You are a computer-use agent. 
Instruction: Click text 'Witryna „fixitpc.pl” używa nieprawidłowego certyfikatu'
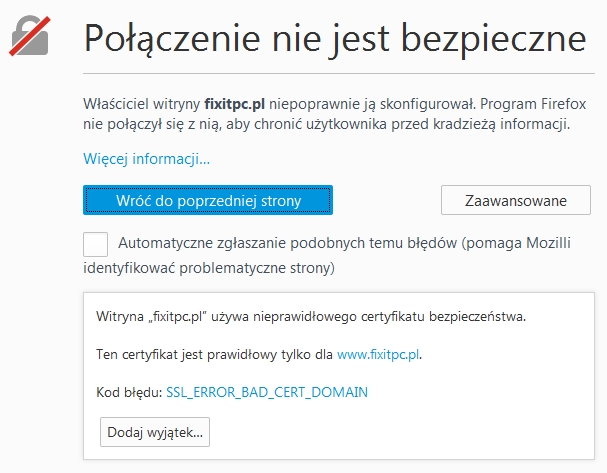[261, 316]
